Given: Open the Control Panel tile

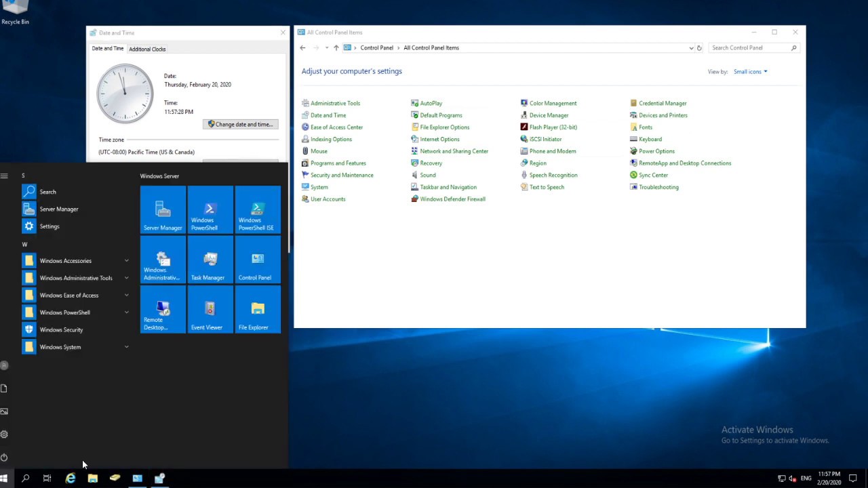Looking at the screenshot, I should pos(258,260).
